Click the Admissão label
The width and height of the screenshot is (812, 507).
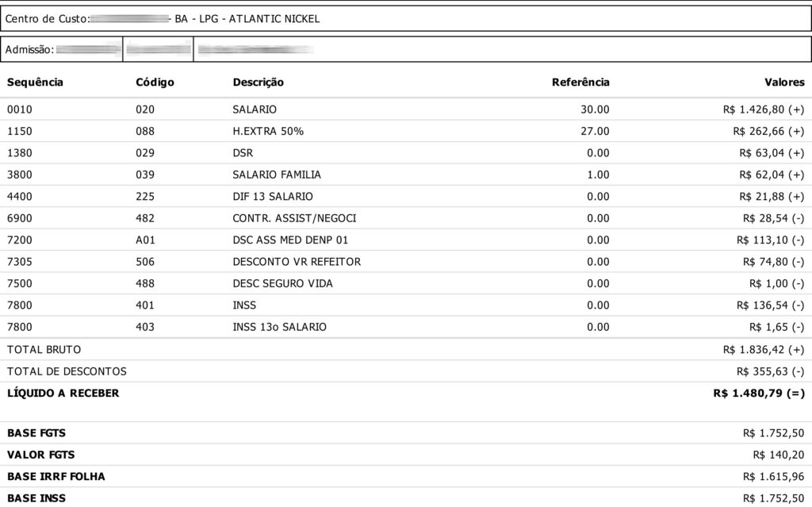pyautogui.click(x=29, y=50)
